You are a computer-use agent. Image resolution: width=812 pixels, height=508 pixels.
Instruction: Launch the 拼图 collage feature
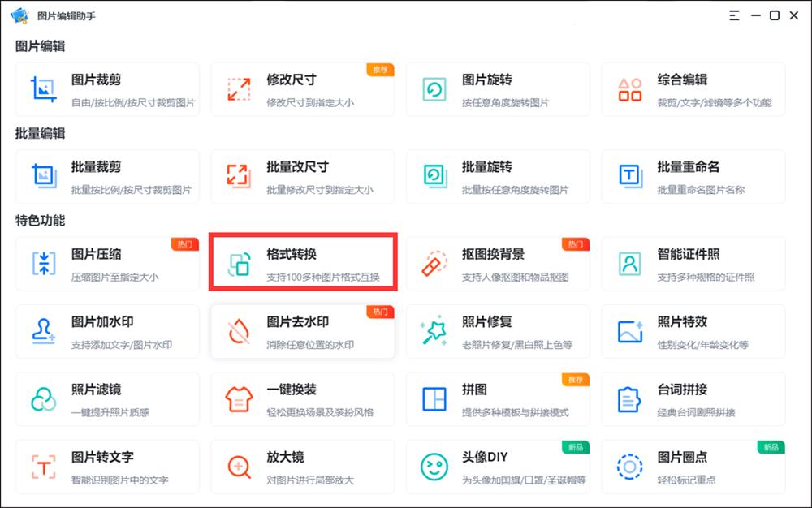[x=498, y=399]
